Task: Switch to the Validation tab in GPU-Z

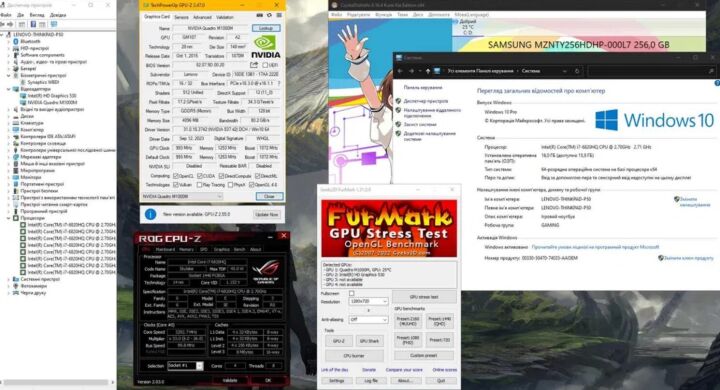Action: (x=225, y=17)
